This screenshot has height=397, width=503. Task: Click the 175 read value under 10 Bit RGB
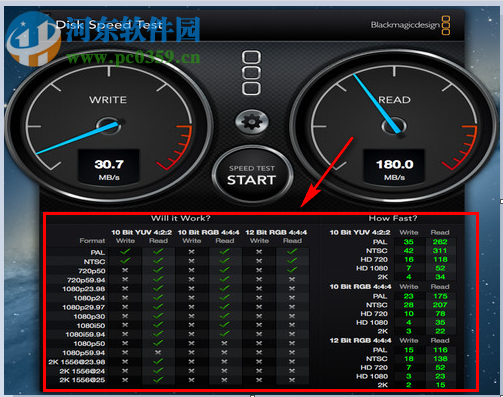pyautogui.click(x=440, y=296)
